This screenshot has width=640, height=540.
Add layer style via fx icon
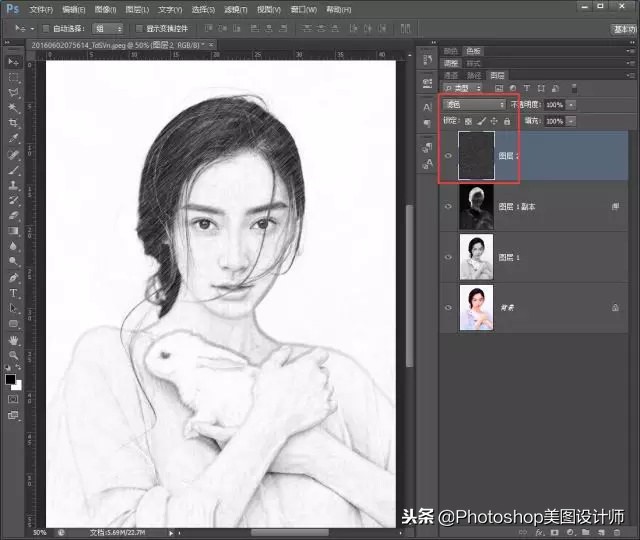tap(540, 533)
